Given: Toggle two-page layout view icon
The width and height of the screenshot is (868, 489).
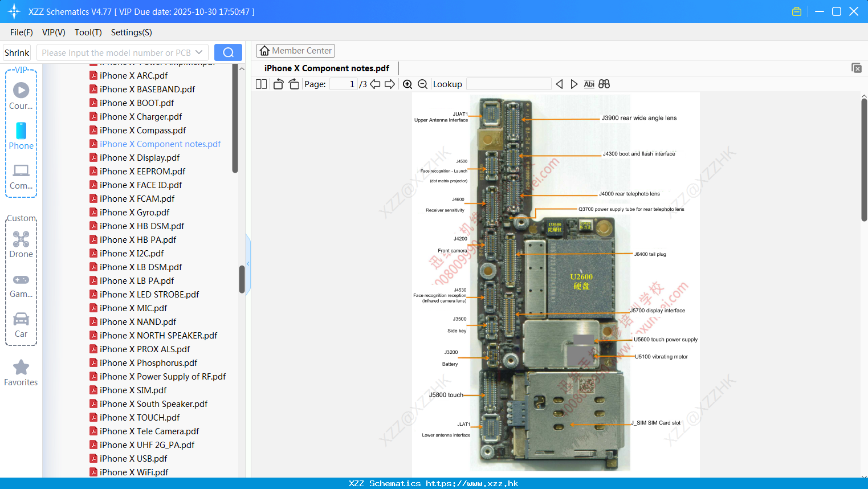Looking at the screenshot, I should (261, 84).
